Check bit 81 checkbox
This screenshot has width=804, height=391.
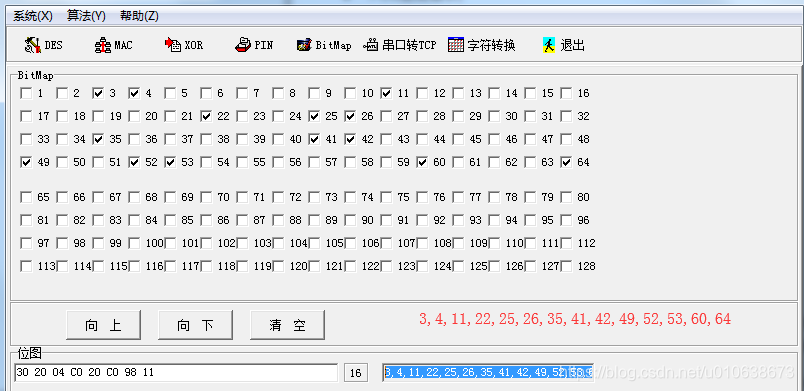[26, 220]
